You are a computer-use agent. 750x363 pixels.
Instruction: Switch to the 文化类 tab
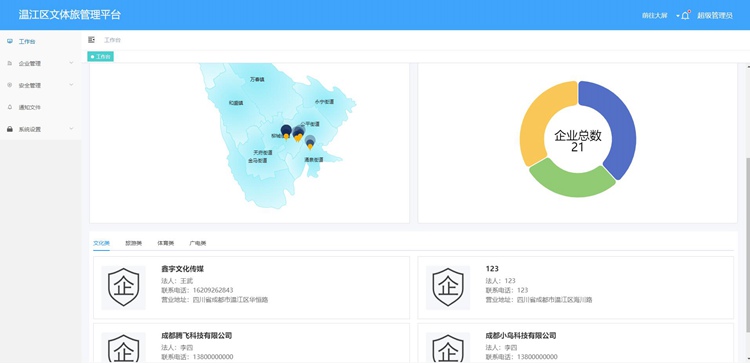click(x=101, y=243)
